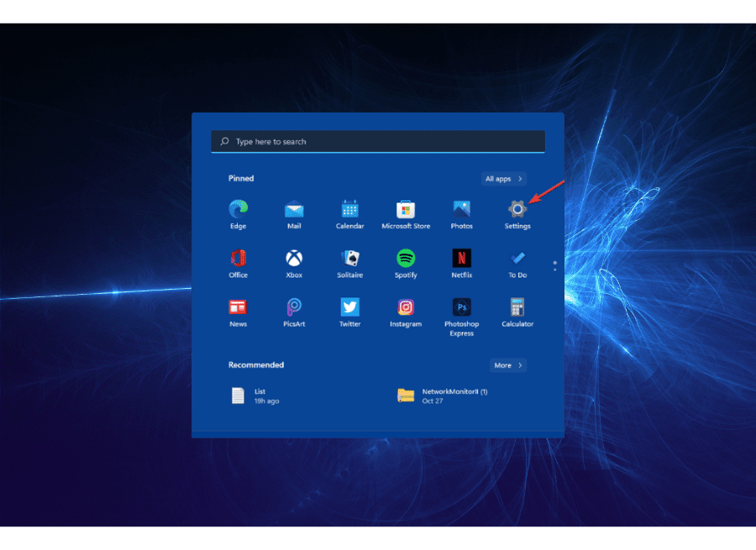Open Spotify
The image size is (756, 550).
[x=406, y=258]
